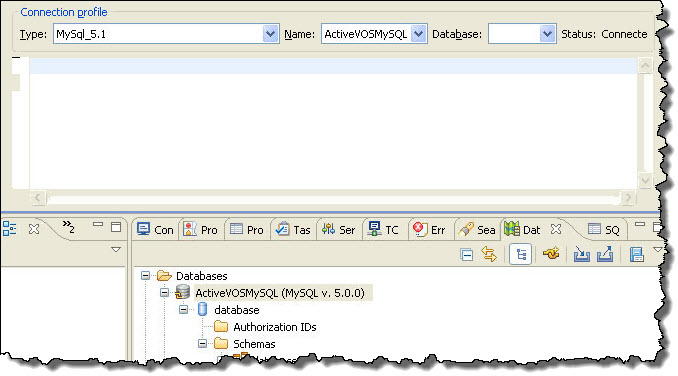The image size is (678, 376).
Task: Collapse the Schemas folder node
Action: [202, 344]
